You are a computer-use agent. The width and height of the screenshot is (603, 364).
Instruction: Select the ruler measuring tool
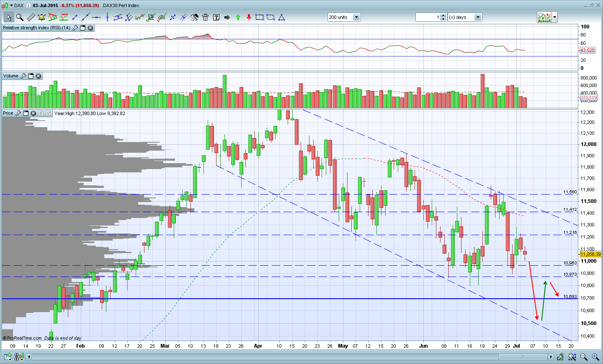pos(31,17)
